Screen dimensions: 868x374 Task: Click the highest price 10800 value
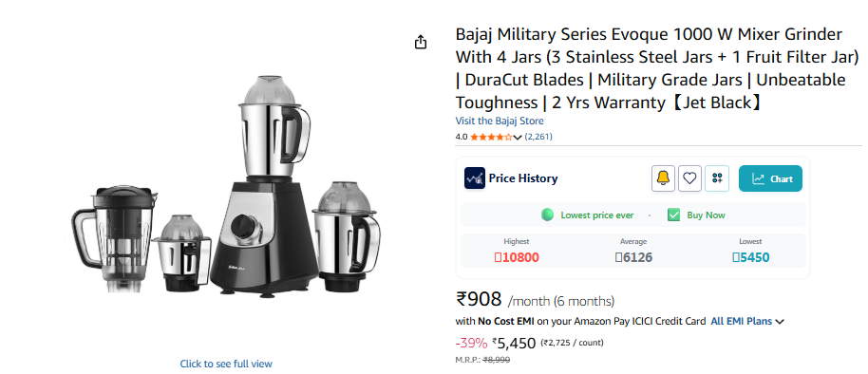pos(517,257)
